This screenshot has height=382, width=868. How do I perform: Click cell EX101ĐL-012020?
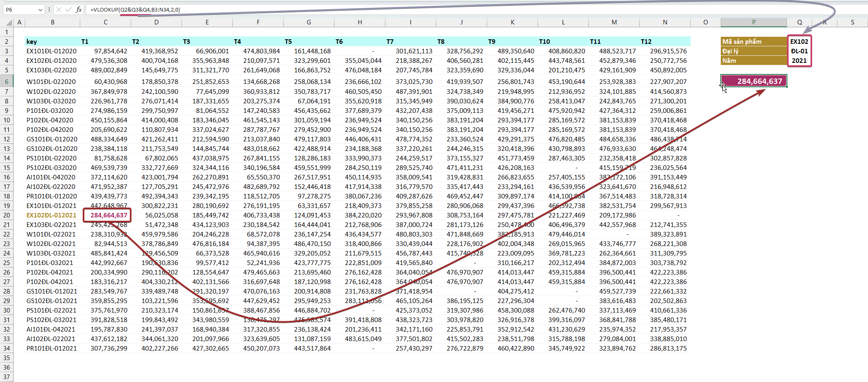[x=53, y=51]
